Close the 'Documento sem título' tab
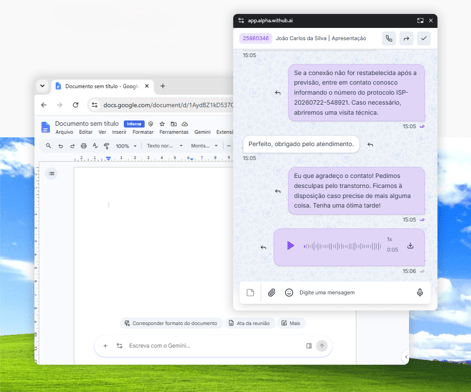The height and width of the screenshot is (392, 471). pyautogui.click(x=147, y=86)
